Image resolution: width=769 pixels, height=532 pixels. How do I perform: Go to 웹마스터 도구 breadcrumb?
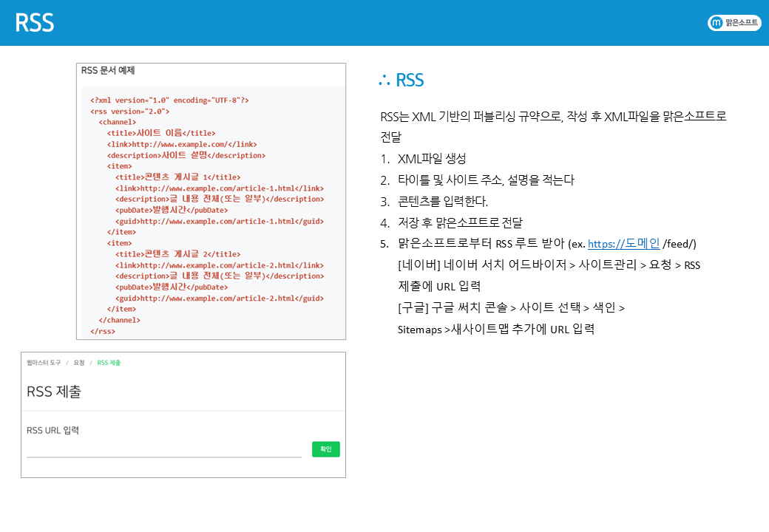(44, 363)
